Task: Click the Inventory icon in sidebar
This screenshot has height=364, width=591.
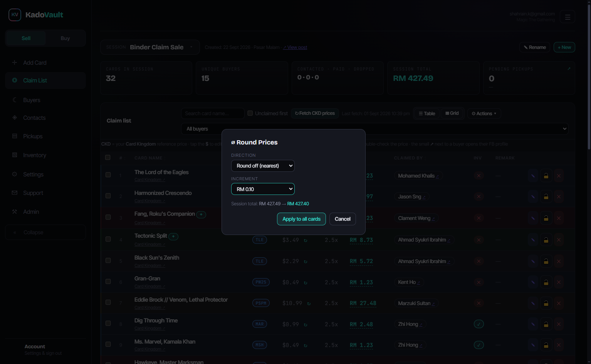Action: (15, 155)
